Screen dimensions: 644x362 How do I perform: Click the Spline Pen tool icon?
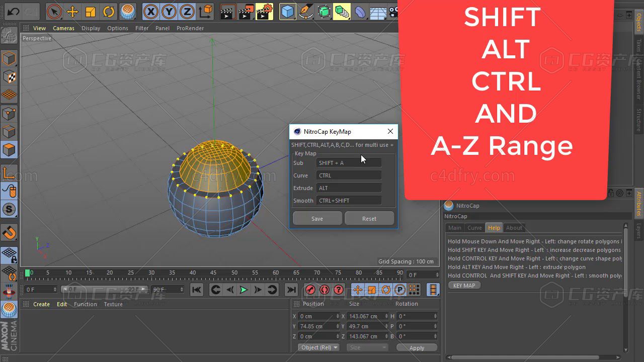(306, 11)
